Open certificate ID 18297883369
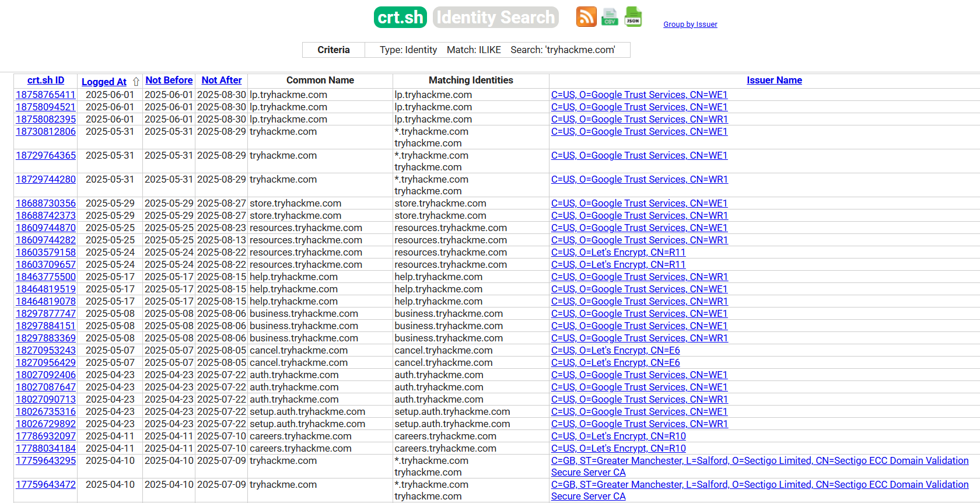980x503 pixels. pos(45,338)
